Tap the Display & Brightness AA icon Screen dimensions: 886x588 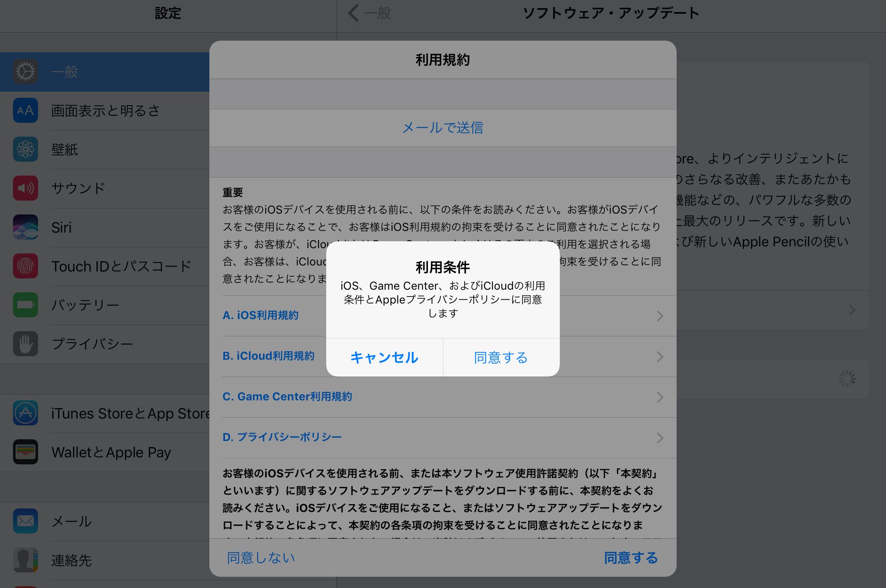[x=26, y=111]
